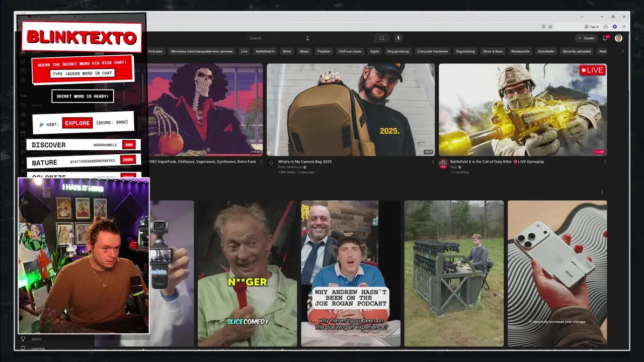Select the Dumbbells chip
The width and height of the screenshot is (644, 362).
[x=546, y=51]
